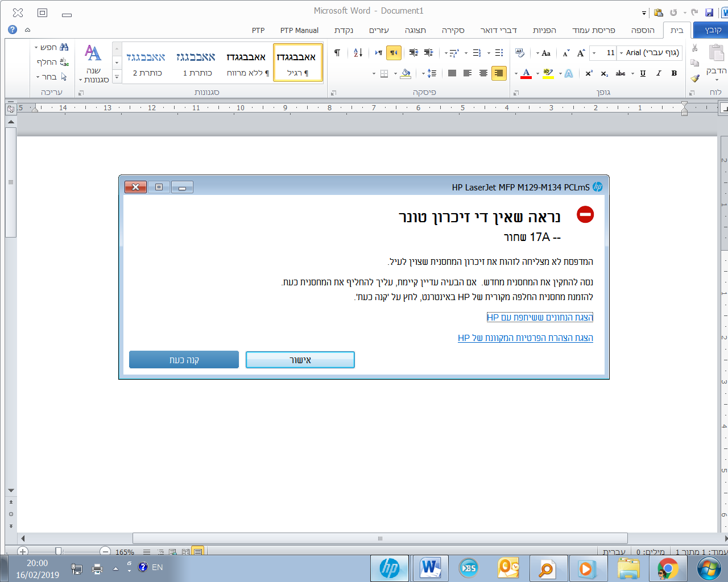
Task: Click the OK button in HP dialog
Action: pyautogui.click(x=300, y=360)
